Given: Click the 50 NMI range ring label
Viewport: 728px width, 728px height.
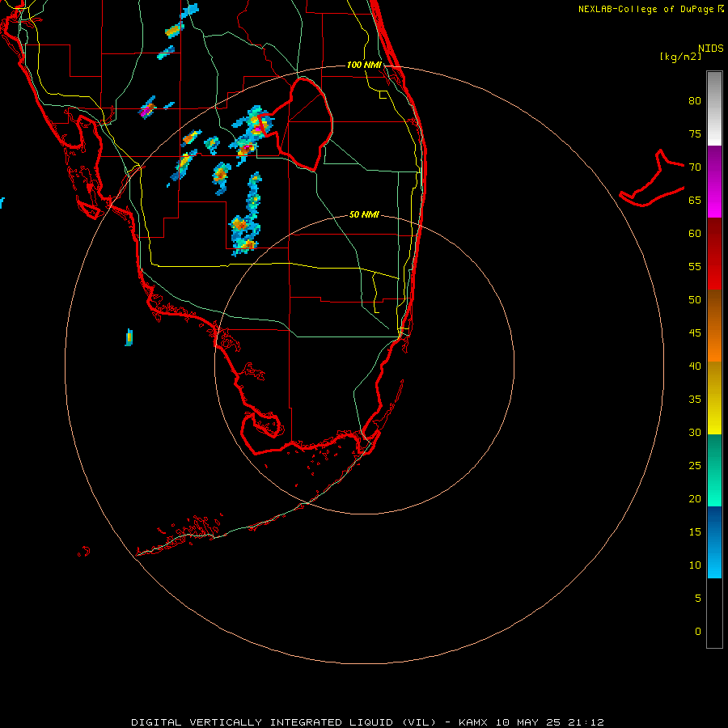Looking at the screenshot, I should (x=365, y=214).
